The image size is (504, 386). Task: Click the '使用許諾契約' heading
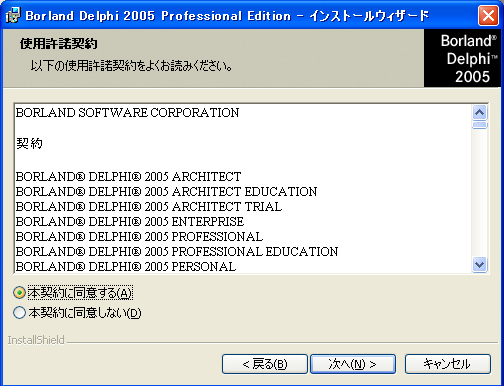59,44
